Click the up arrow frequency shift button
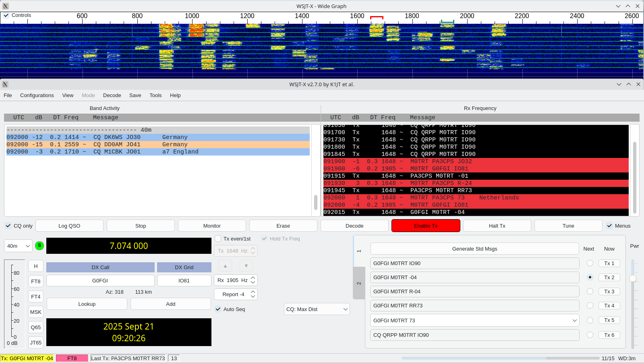The image size is (644, 363). [225, 266]
